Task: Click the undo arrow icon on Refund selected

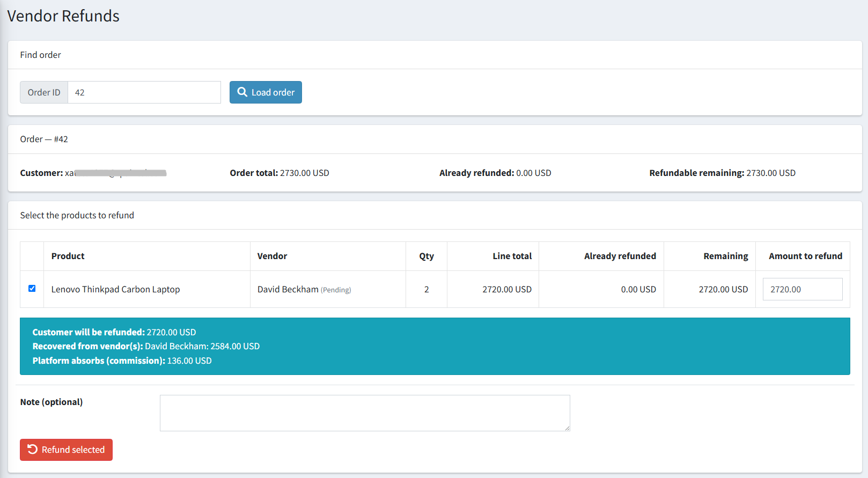Action: click(x=33, y=450)
